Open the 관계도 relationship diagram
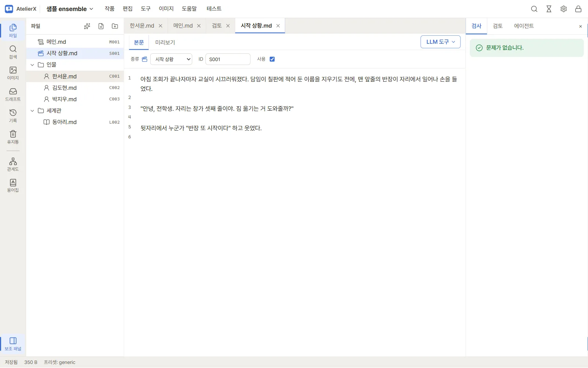This screenshot has width=588, height=368. click(13, 164)
